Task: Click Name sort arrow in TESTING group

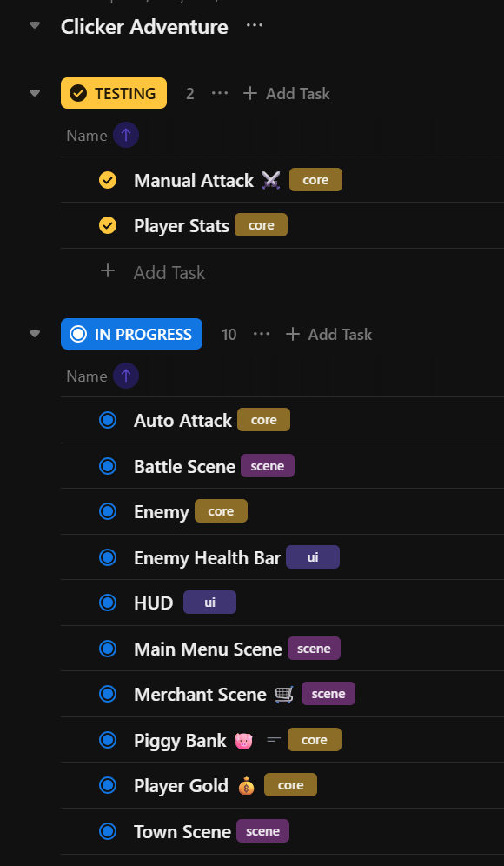Action: (126, 136)
